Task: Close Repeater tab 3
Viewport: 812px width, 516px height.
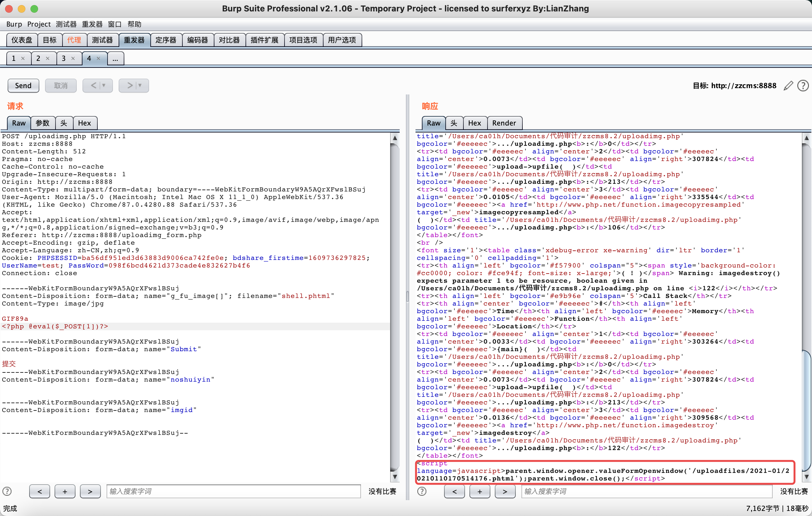Action: pos(73,58)
